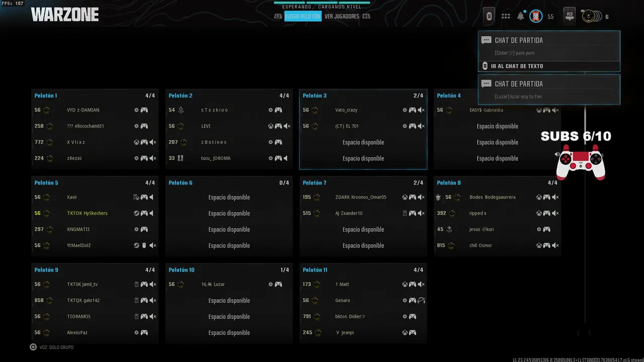Screen dimensions: 644x362
Task: Click the Steam icon on TKTOK HySkechers row
Action: pos(136,213)
